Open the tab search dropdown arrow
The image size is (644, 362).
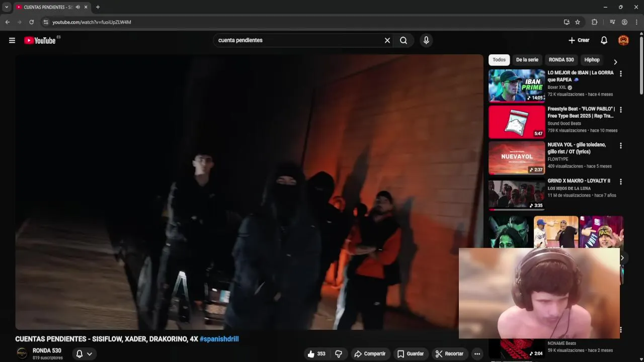pos(7,7)
